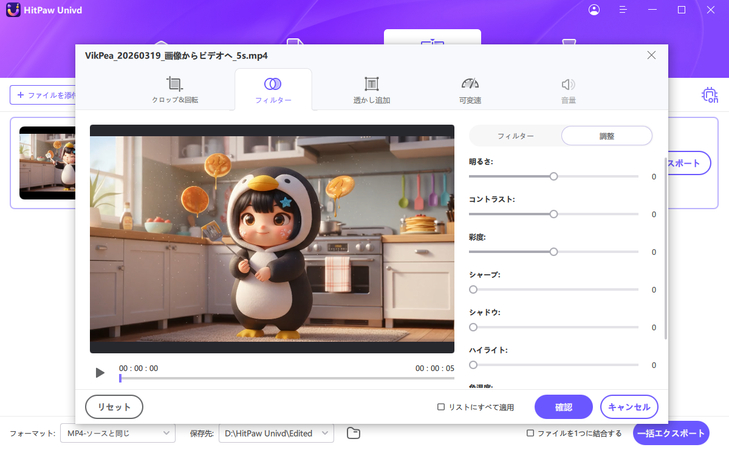Viewport: 729px width, 450px height.
Task: Expand the format dropdown MP4
Action: click(116, 433)
